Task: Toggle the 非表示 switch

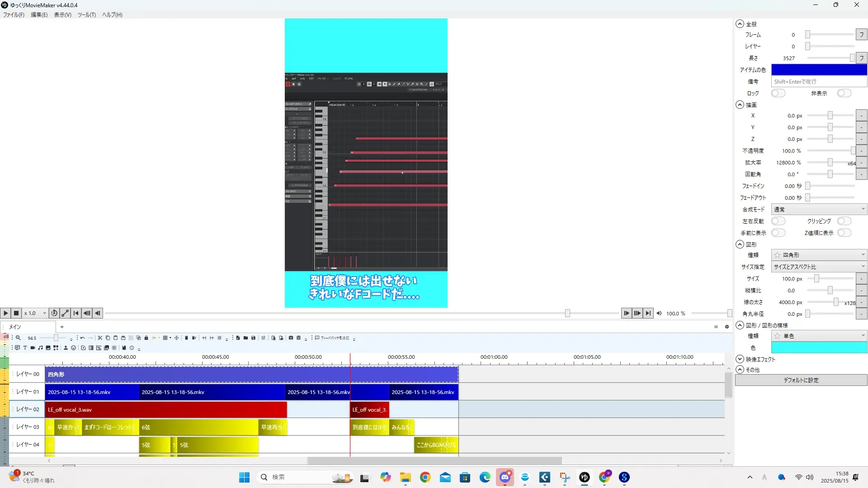Action: pyautogui.click(x=844, y=94)
